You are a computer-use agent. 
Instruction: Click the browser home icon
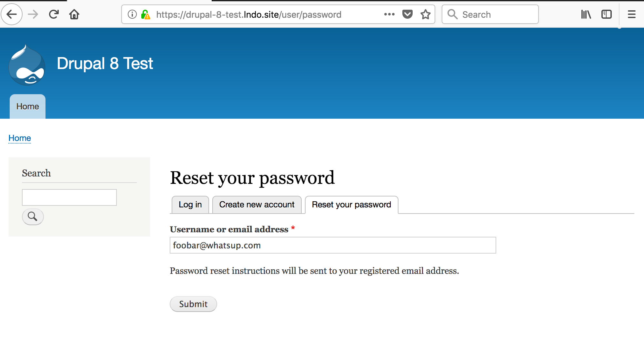(74, 14)
